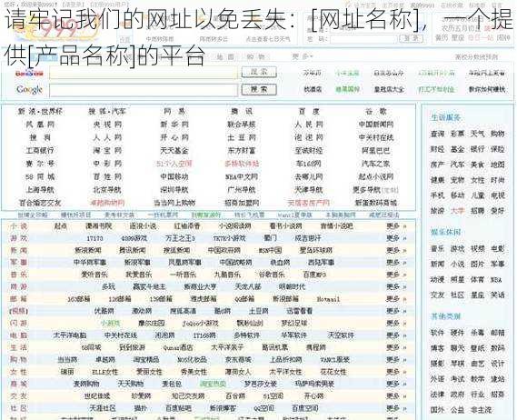Open the 人人网 link
The image size is (517, 420).
tap(107, 137)
